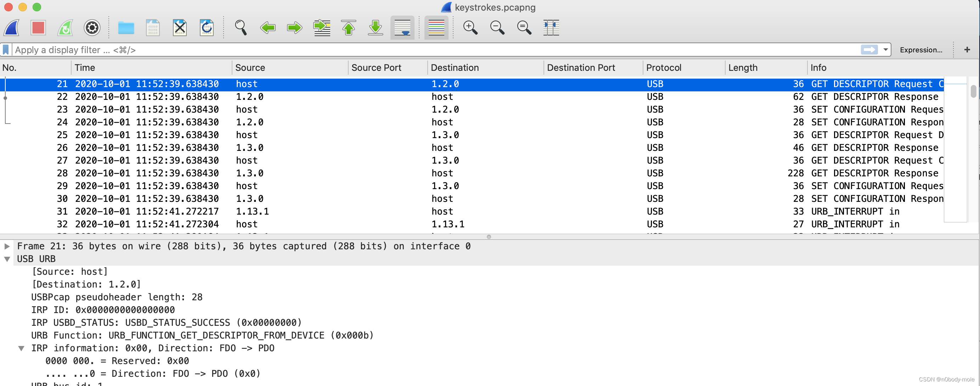
Task: Click the Restart capture icon
Action: [x=65, y=28]
